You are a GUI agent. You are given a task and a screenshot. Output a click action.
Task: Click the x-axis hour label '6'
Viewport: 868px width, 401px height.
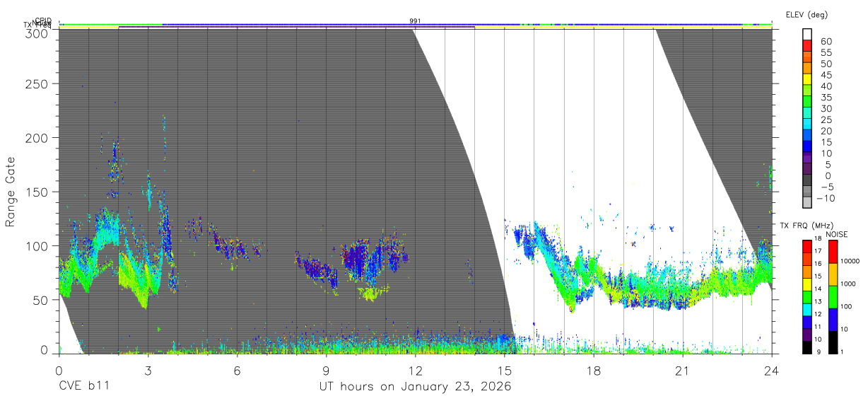click(237, 371)
